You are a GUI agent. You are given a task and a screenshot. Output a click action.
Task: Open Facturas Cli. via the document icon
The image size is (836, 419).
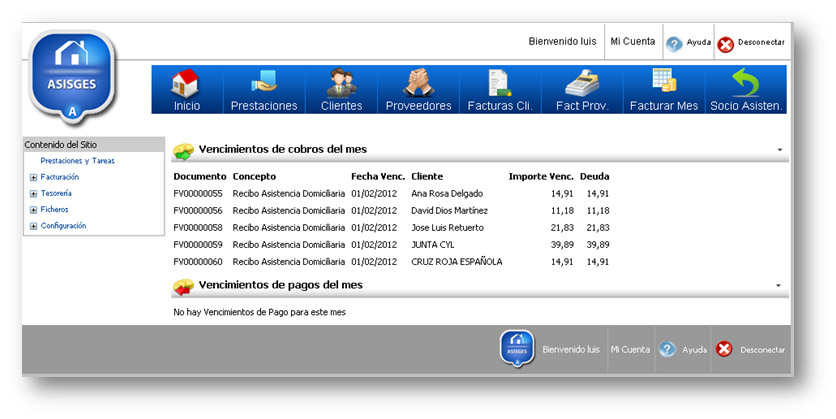[500, 83]
